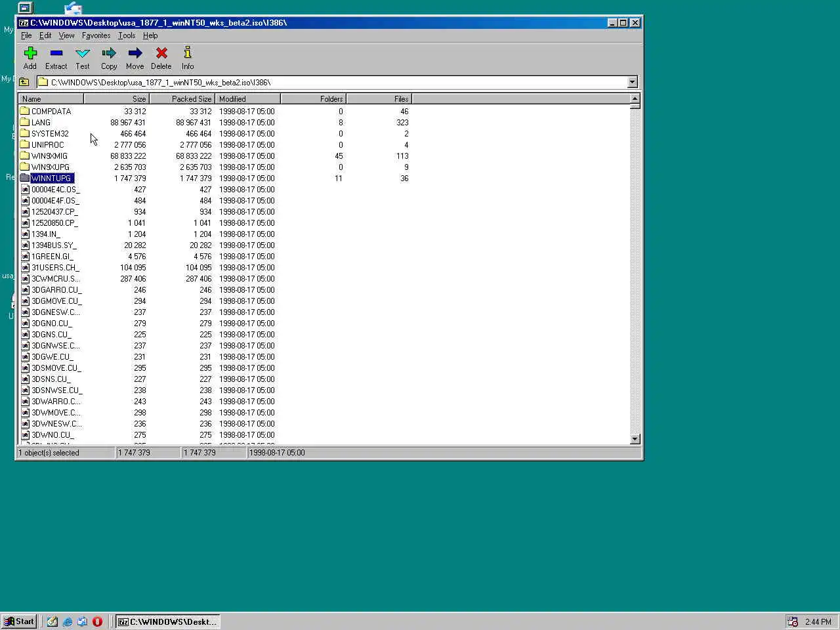Select the file 3DWNO.CU_

[x=52, y=434]
